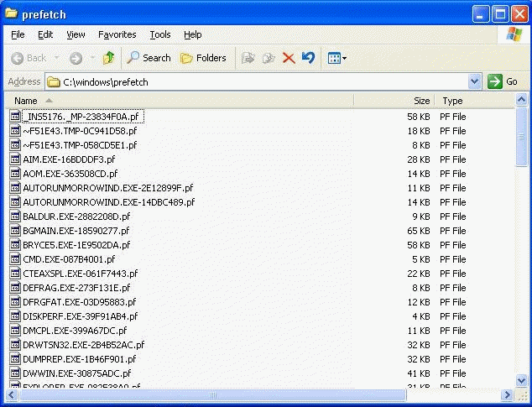
Task: Select file name DEFRAG.EXE-273F131E.pf
Action: tap(76, 288)
